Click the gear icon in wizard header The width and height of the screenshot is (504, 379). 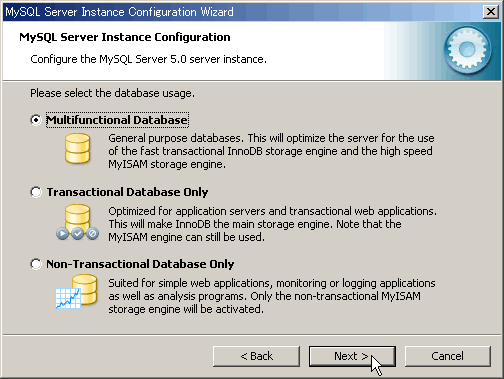coord(467,50)
